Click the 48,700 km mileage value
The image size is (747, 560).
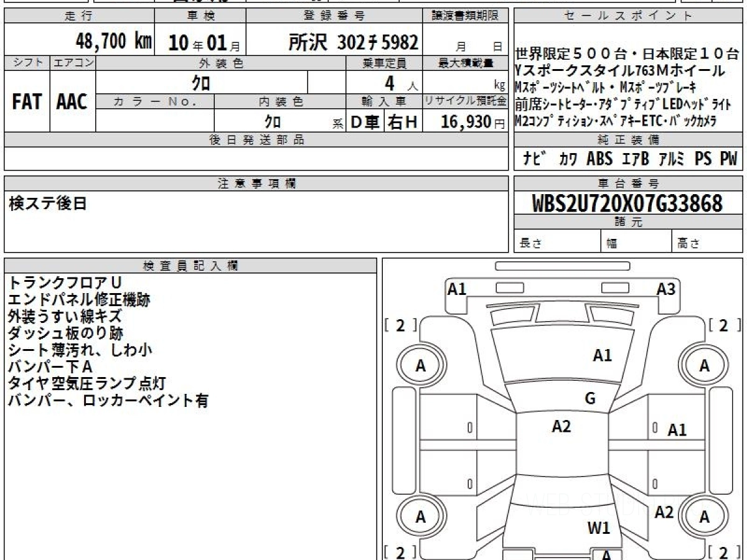(x=113, y=42)
